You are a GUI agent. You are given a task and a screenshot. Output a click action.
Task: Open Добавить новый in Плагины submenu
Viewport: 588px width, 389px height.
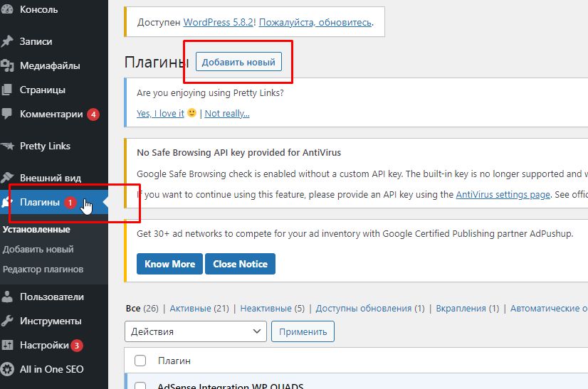tap(38, 250)
